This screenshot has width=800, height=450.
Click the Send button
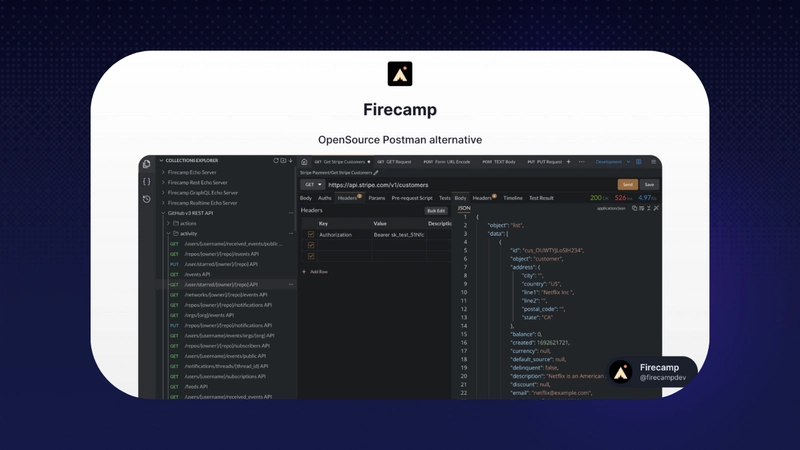coord(628,184)
